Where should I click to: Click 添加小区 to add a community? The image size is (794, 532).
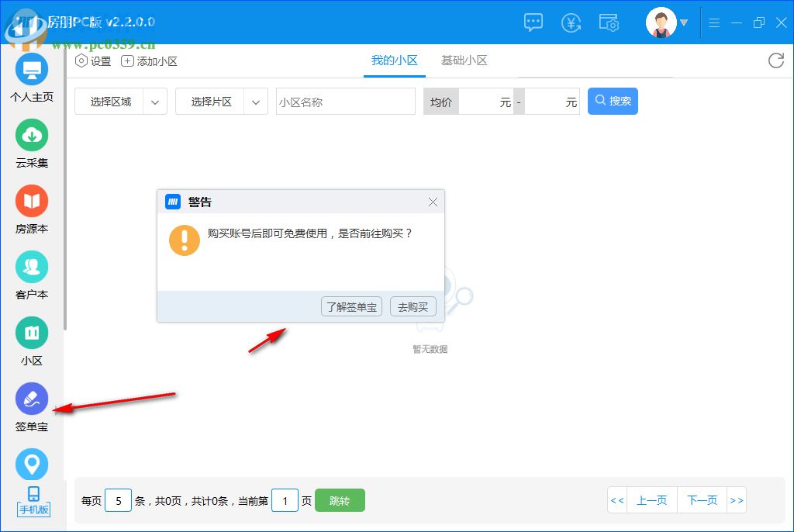[x=147, y=60]
